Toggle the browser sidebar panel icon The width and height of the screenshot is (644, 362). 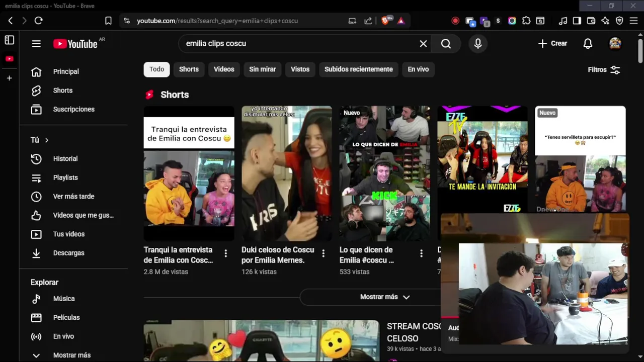(577, 21)
